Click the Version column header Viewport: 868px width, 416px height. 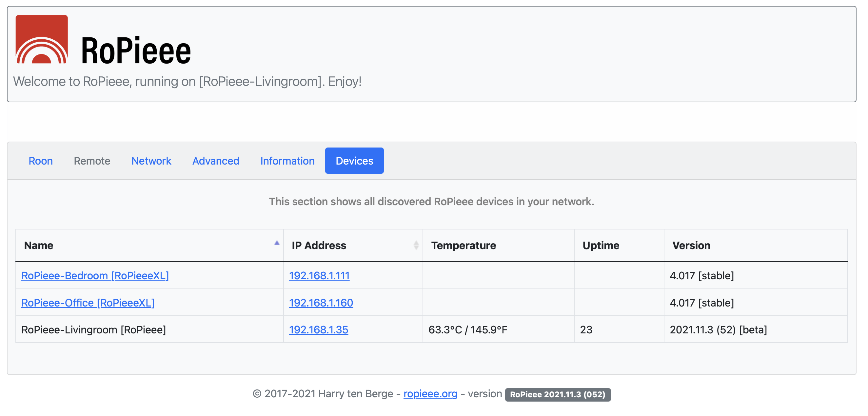coord(756,246)
